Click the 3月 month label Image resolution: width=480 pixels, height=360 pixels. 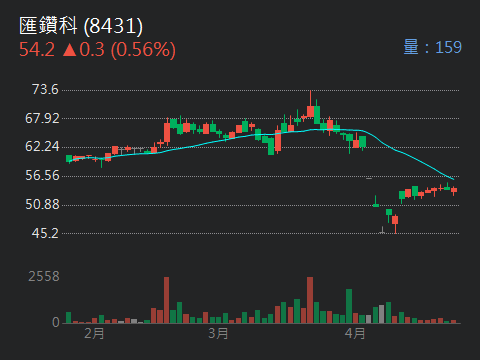pos(218,333)
